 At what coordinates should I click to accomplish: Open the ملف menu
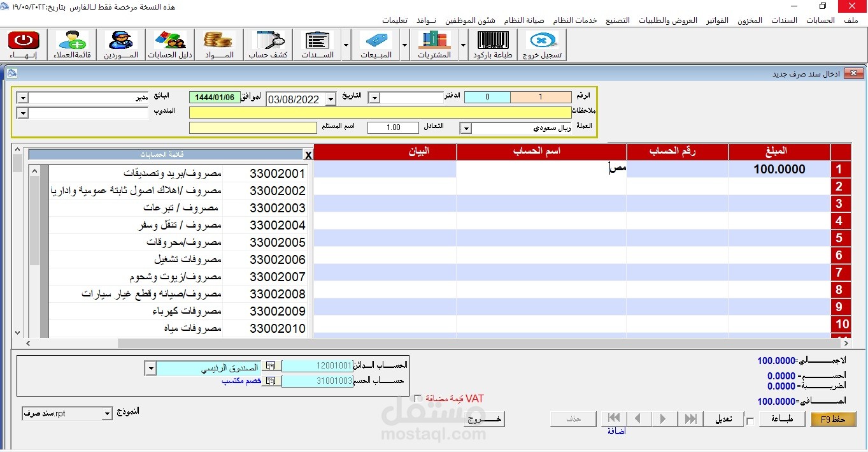coord(851,20)
